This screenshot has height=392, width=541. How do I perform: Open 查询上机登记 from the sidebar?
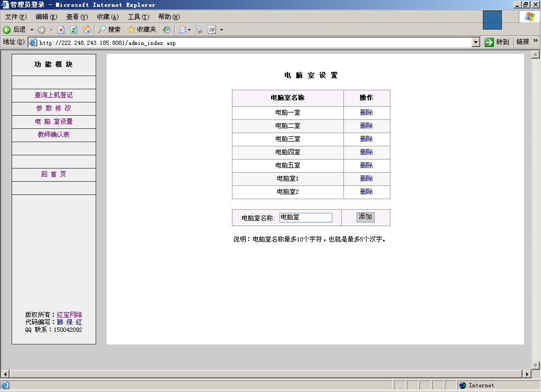[53, 95]
